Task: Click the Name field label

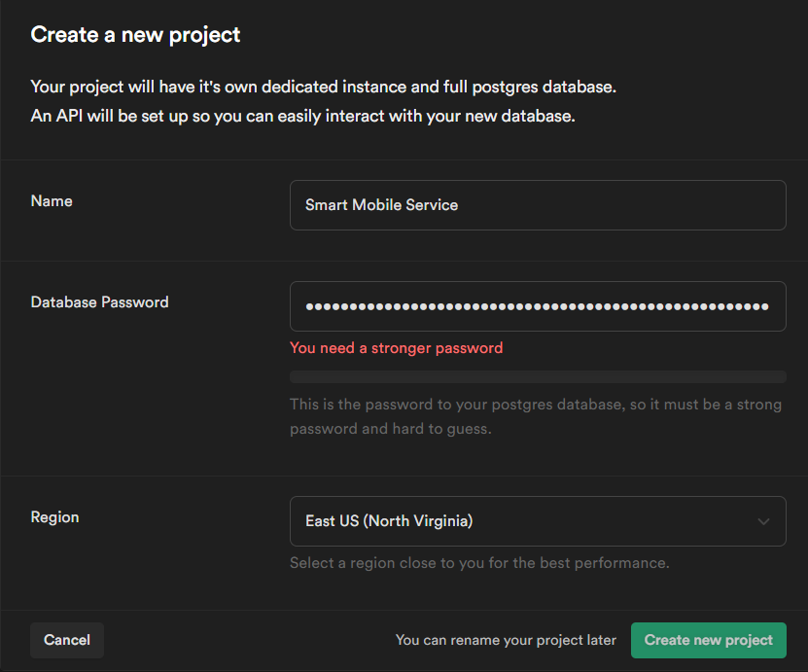Action: 52,201
